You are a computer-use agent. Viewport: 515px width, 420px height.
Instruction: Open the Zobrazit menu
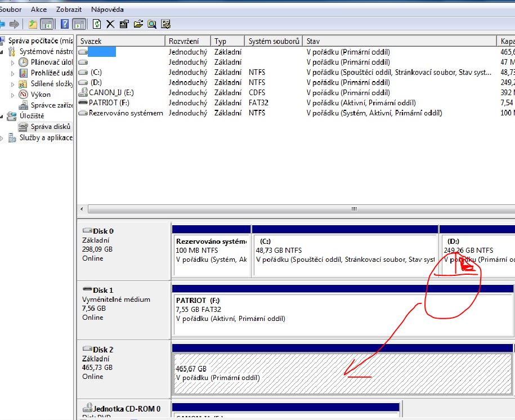tap(68, 10)
